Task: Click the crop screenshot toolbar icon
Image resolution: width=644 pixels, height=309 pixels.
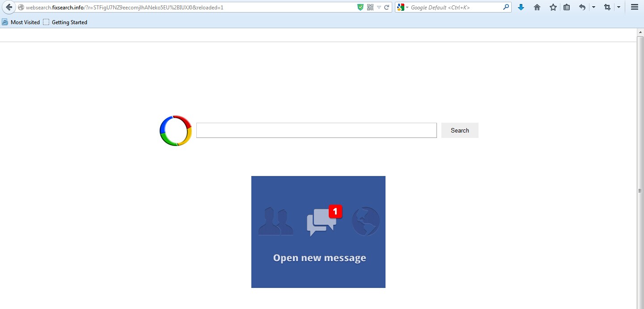Action: (607, 7)
